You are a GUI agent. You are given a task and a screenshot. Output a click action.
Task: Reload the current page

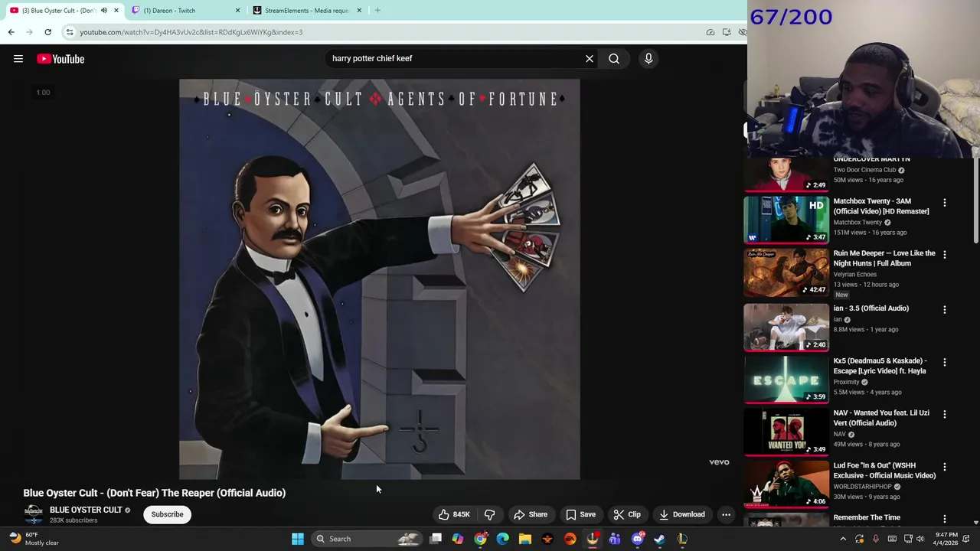(x=47, y=32)
